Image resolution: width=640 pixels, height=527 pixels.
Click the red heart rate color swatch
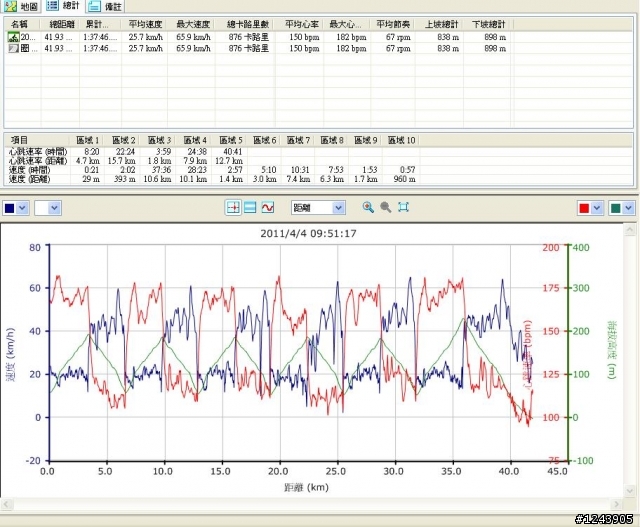point(585,208)
